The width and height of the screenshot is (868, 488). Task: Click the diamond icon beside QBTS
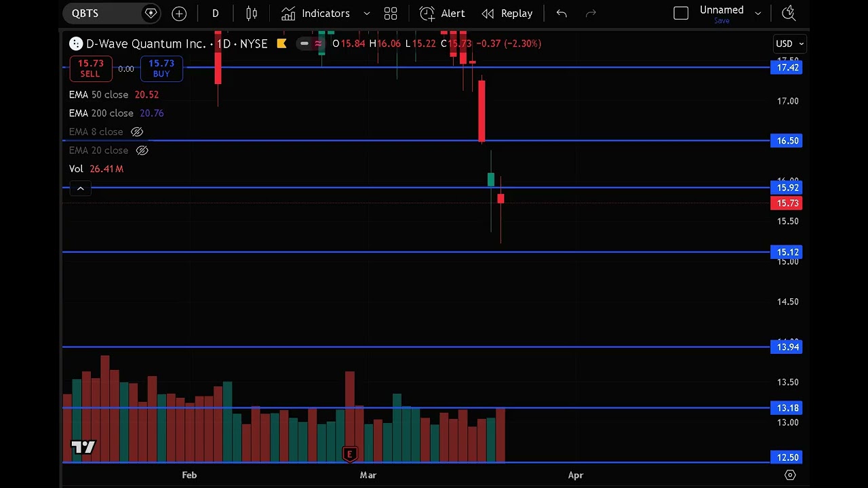pyautogui.click(x=151, y=13)
